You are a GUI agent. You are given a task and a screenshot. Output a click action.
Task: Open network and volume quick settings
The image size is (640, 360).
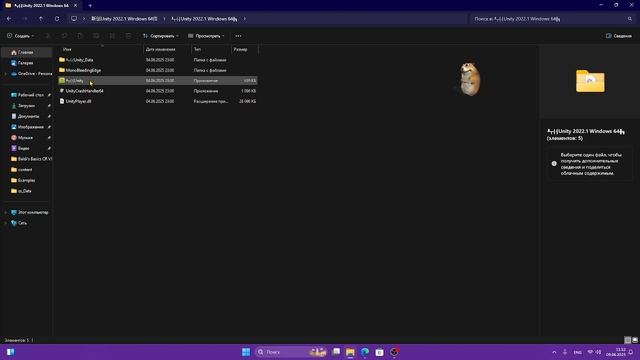tap(594, 352)
